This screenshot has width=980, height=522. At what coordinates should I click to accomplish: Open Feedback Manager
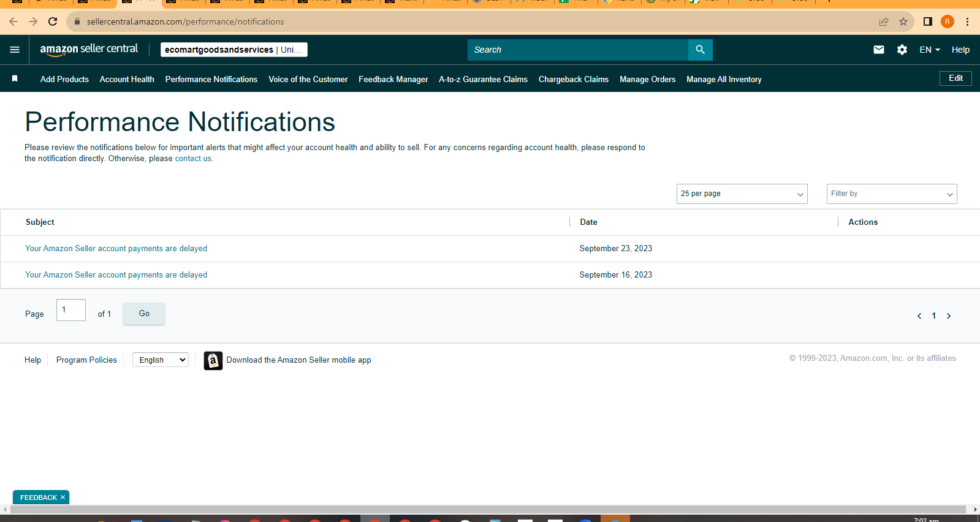click(393, 79)
